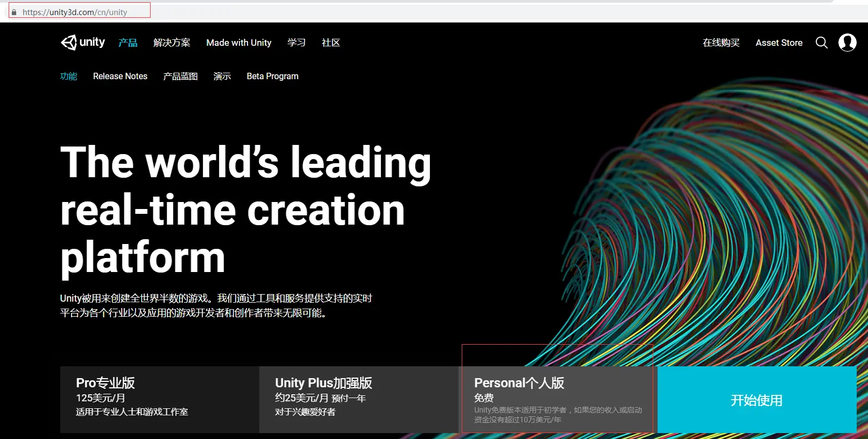Image resolution: width=868 pixels, height=439 pixels.
Task: Click the 开始使用 button
Action: tap(757, 400)
